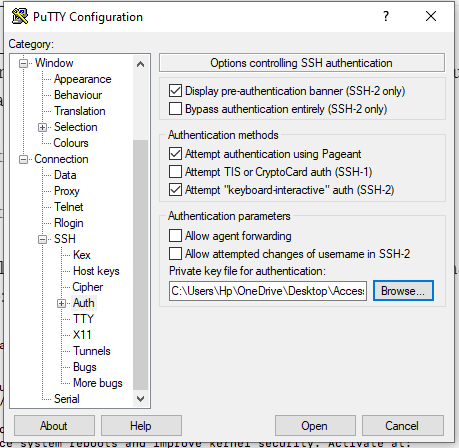Click the category list scroll up arrow
Image resolution: width=459 pixels, height=448 pixels.
tap(140, 64)
